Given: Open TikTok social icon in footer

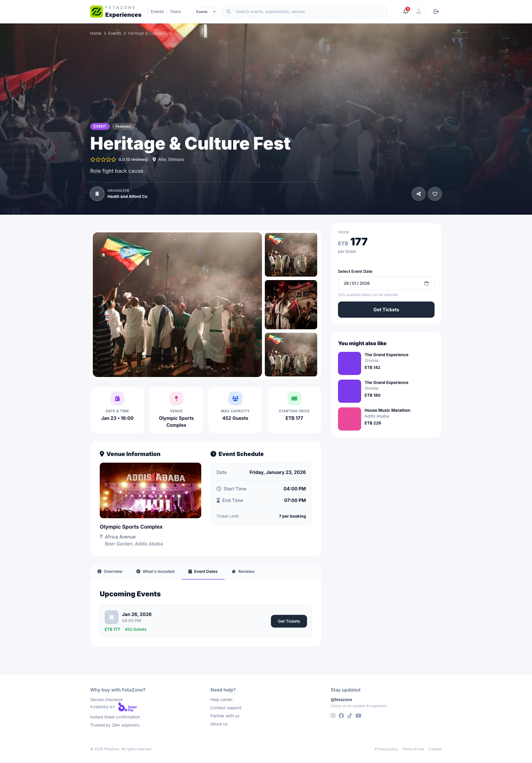Looking at the screenshot, I should click(350, 716).
